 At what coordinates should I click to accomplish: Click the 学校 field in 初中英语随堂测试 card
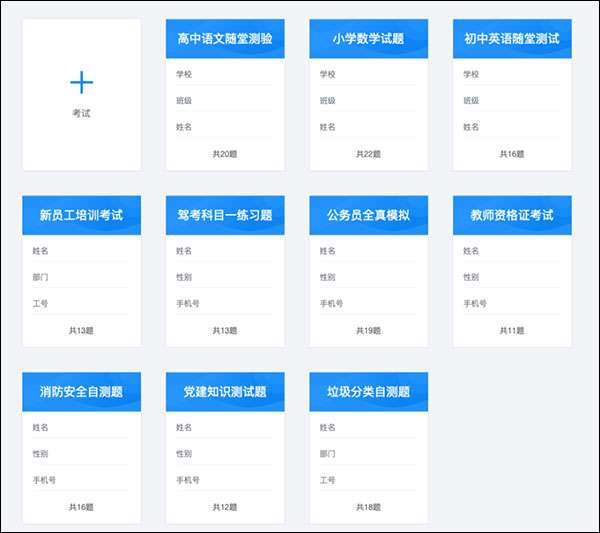(x=472, y=74)
